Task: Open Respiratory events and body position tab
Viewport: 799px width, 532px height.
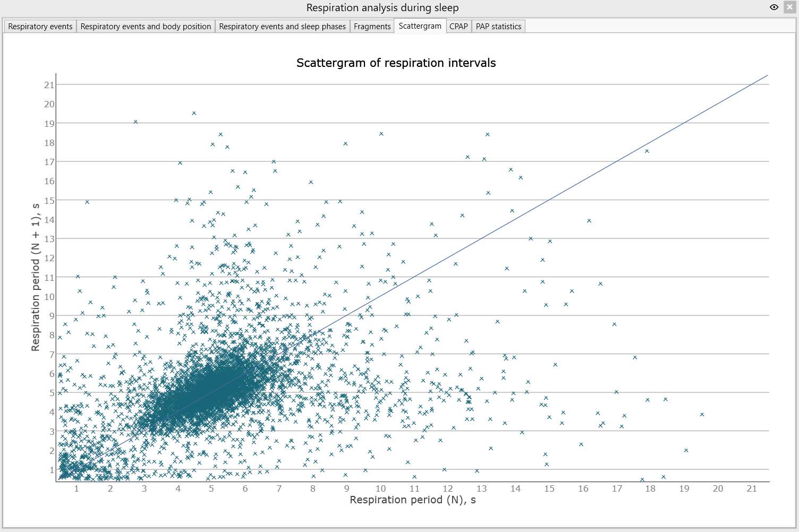Action: tap(146, 27)
